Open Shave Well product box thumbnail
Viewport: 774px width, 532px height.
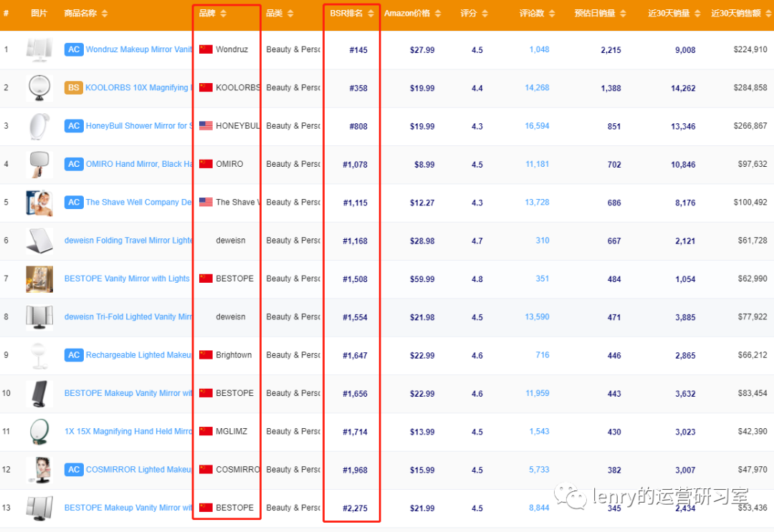pyautogui.click(x=39, y=202)
